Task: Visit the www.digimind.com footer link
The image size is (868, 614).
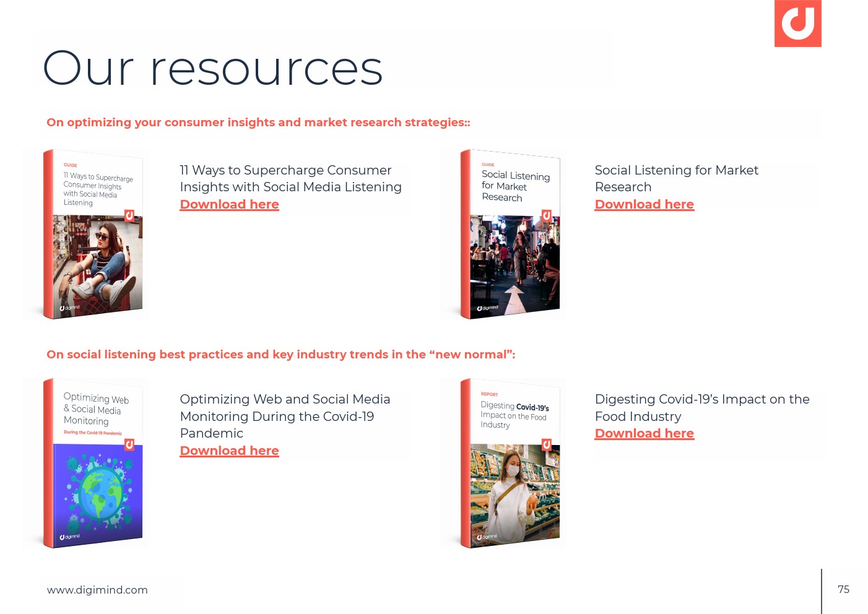Action: pyautogui.click(x=97, y=590)
